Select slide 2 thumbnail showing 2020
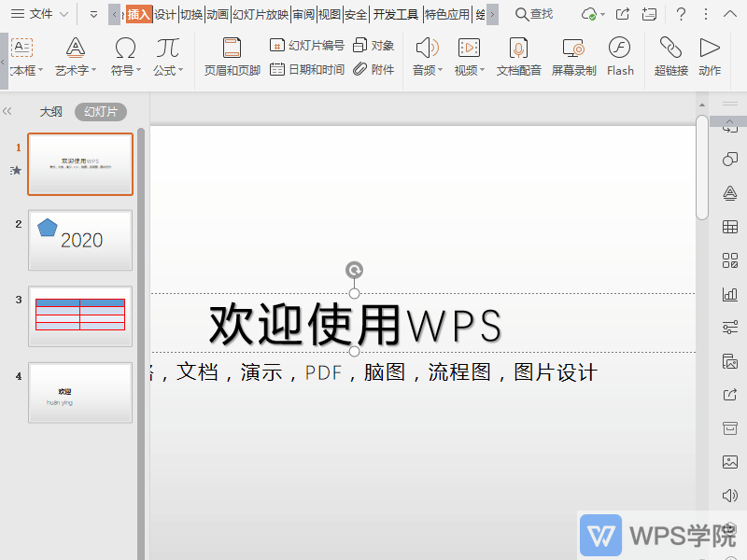 (x=79, y=240)
